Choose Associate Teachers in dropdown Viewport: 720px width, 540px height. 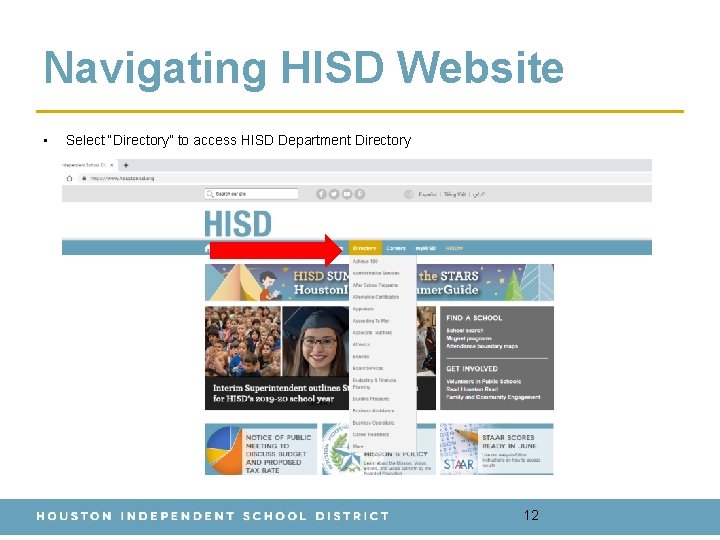tap(372, 332)
